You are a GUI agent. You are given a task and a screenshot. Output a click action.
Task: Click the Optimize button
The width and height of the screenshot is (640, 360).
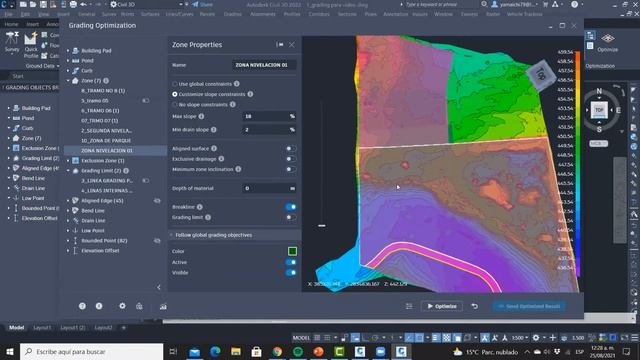442,306
